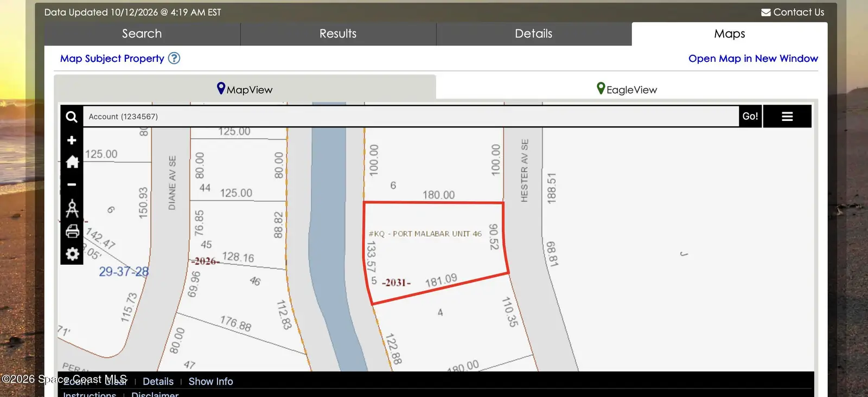The height and width of the screenshot is (397, 868).
Task: Zoom in with the plus icon
Action: click(72, 140)
